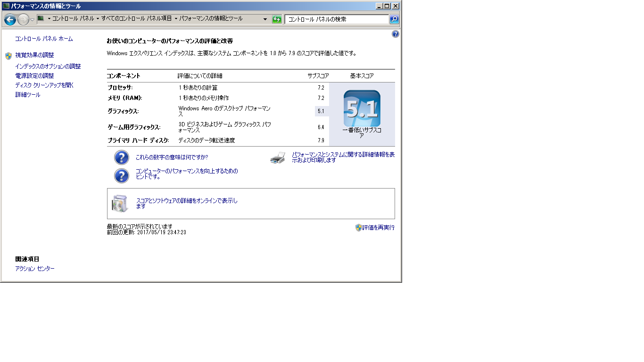Click 評価を再実行 to re-run assessment
Image resolution: width=644 pixels, height=362 pixels.
pyautogui.click(x=378, y=228)
